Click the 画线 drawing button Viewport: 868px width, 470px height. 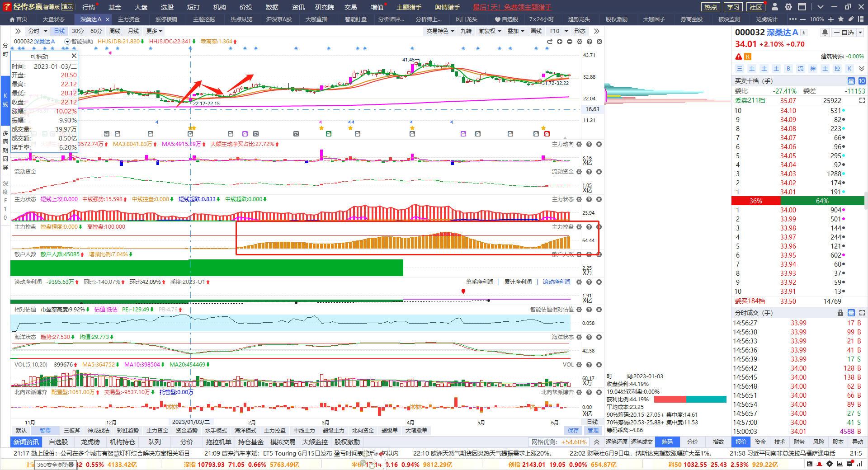click(x=536, y=31)
